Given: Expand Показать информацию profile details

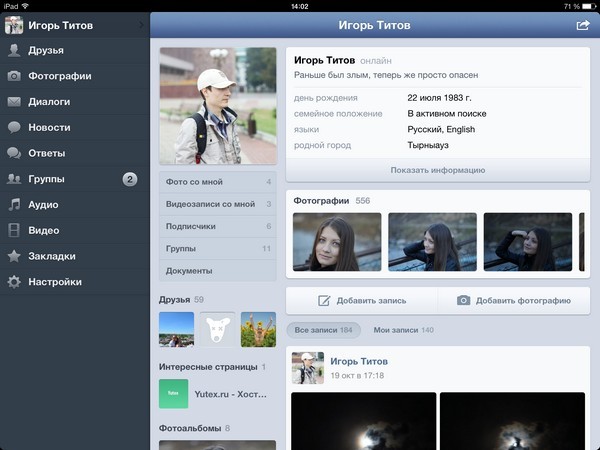Looking at the screenshot, I should [x=438, y=170].
